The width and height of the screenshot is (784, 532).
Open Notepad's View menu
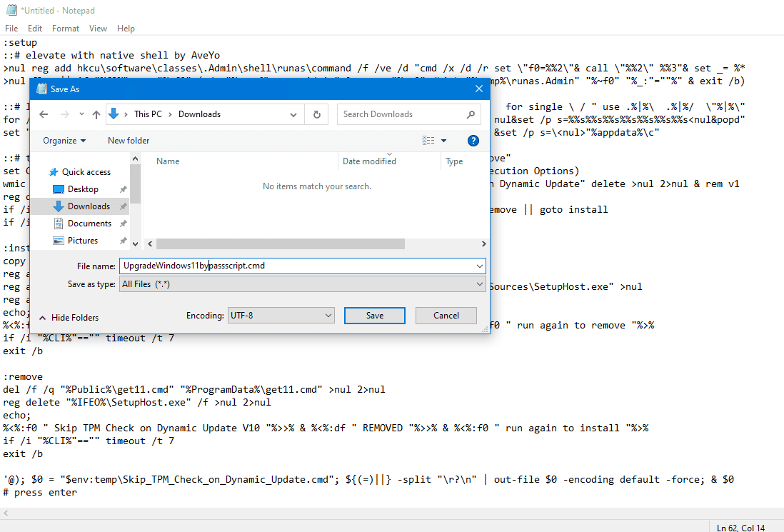pos(98,28)
